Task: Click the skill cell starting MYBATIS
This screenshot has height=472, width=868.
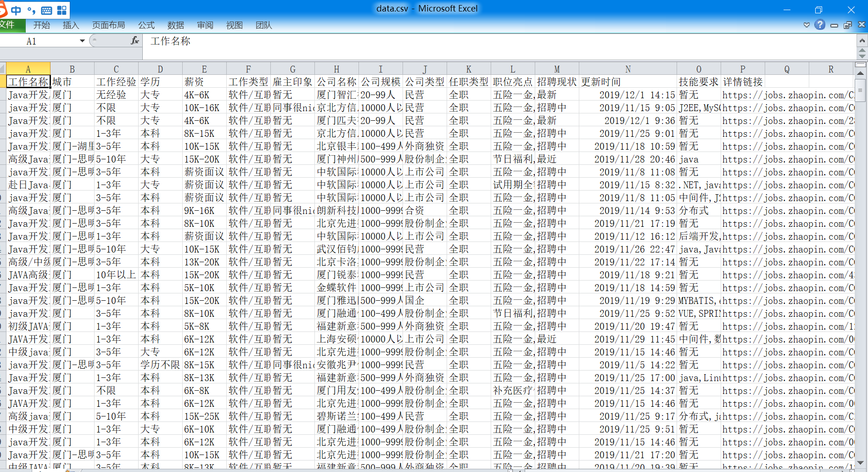Action: [x=699, y=300]
